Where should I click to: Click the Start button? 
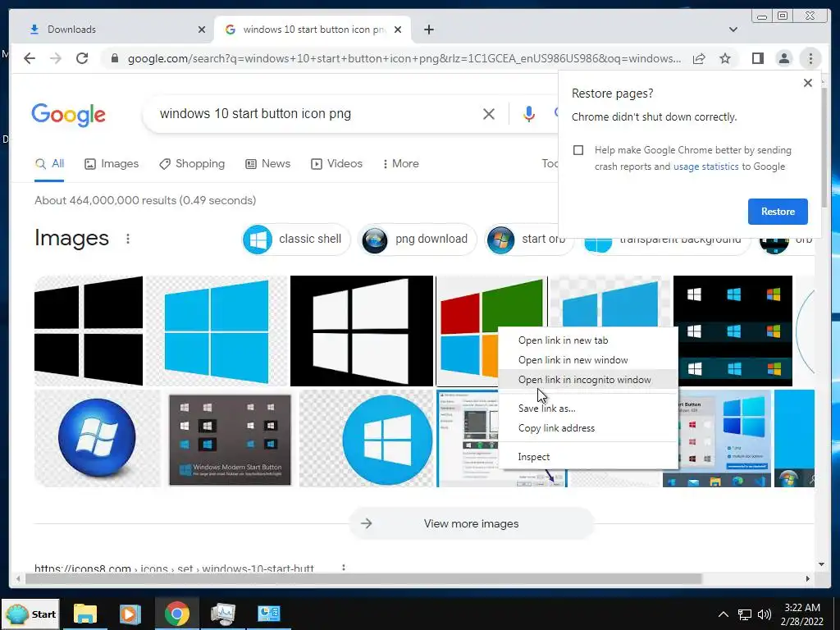[30, 614]
